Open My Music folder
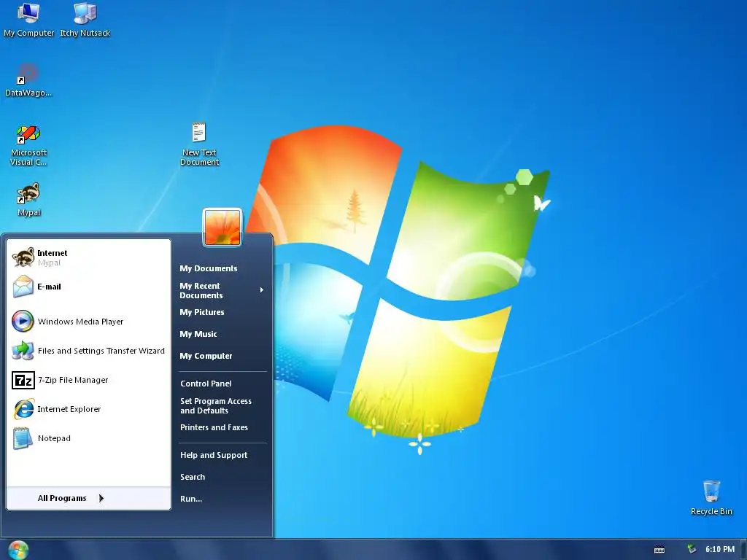Screen dimensions: 747x560 pos(222,334)
